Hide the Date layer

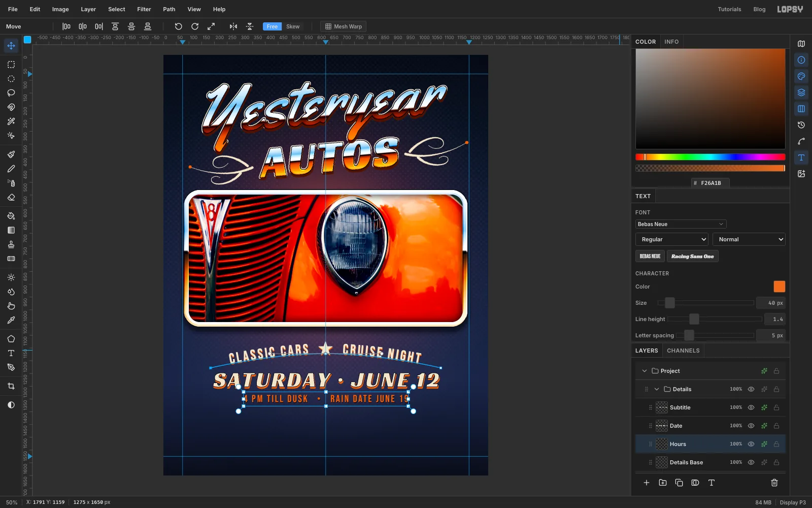click(x=751, y=426)
